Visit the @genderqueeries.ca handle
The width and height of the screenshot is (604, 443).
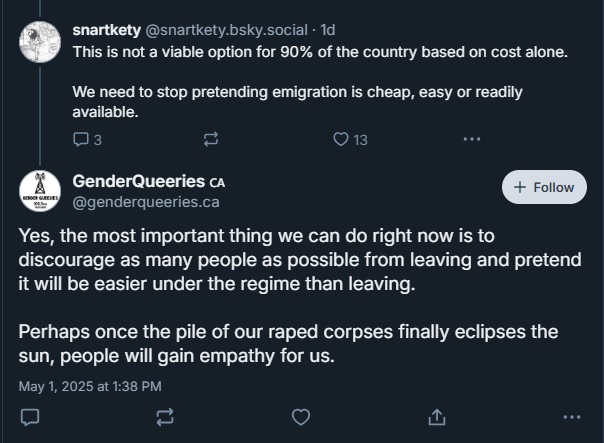coord(145,202)
